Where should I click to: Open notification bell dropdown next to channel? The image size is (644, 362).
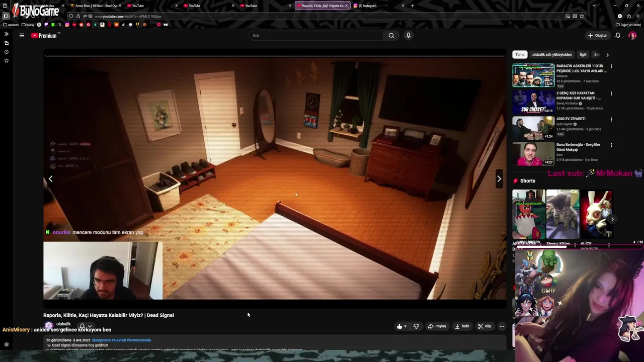[86, 326]
